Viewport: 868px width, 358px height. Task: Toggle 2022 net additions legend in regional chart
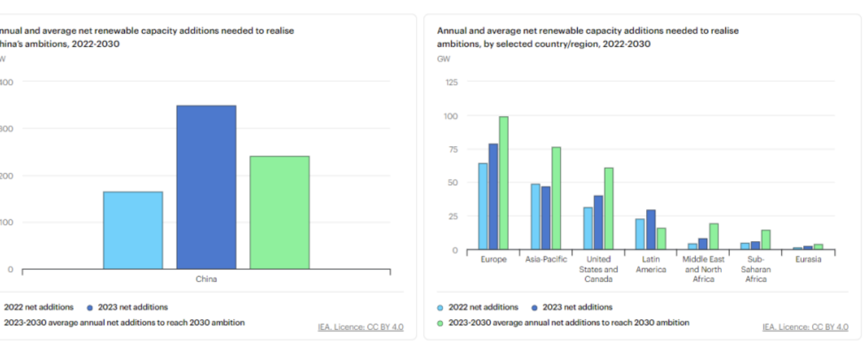click(x=483, y=307)
